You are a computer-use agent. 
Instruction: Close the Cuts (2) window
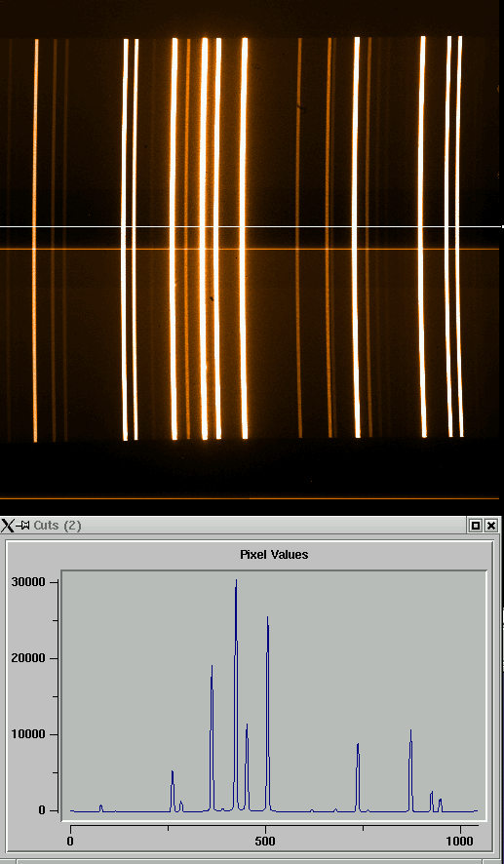tap(491, 526)
